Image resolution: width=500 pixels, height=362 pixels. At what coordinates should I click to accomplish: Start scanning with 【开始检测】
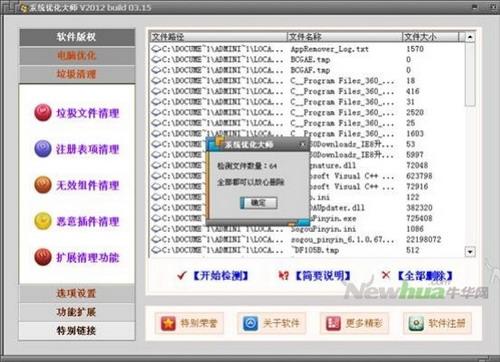pyautogui.click(x=221, y=276)
